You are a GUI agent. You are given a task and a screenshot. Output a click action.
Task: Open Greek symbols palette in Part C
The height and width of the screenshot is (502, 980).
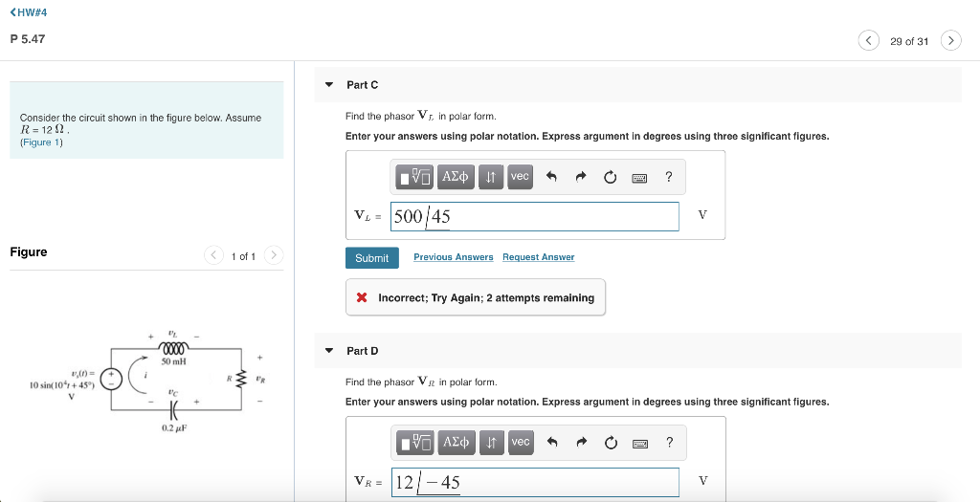tap(456, 177)
